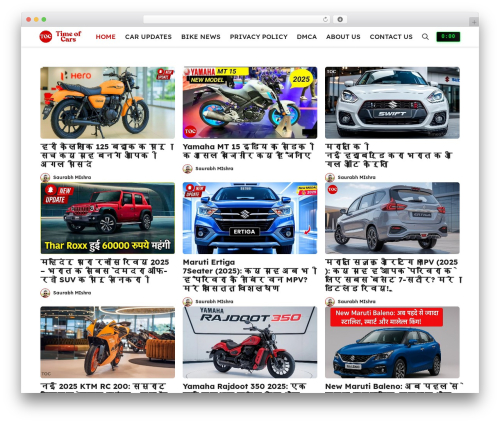Image resolution: width=500 pixels, height=423 pixels.
Task: Open the Yamaha MT 15 thumbnail
Action: (250, 103)
